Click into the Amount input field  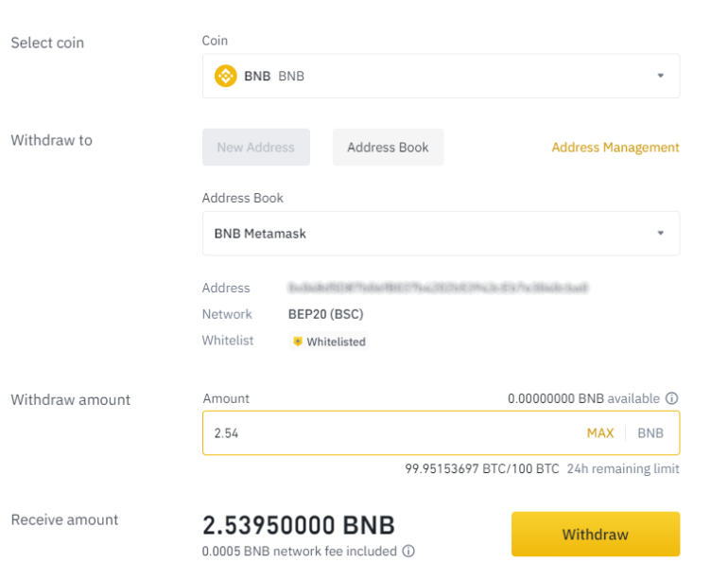pyautogui.click(x=442, y=433)
